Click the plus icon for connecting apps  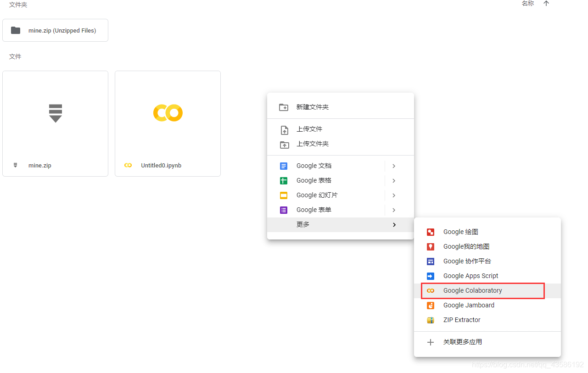(x=431, y=342)
